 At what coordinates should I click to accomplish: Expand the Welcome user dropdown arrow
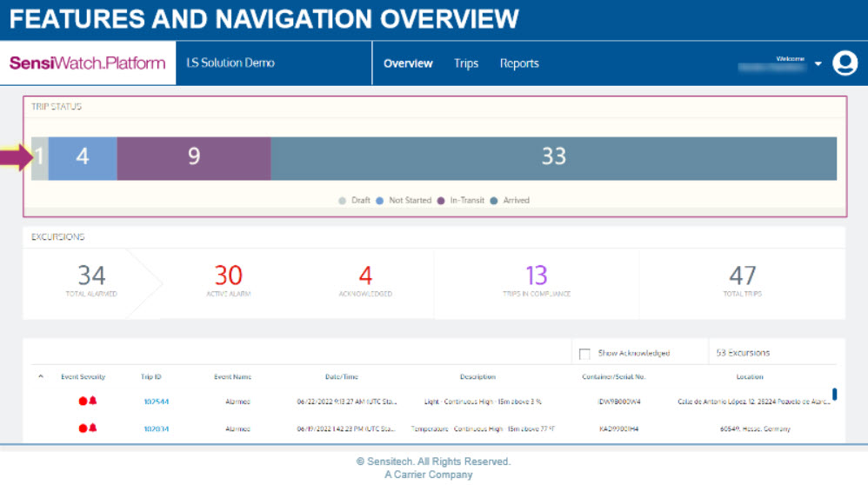(x=818, y=64)
